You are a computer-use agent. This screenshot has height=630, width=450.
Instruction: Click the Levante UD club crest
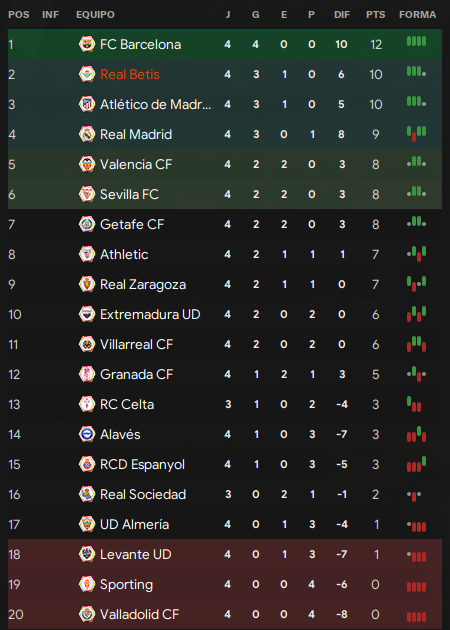click(x=87, y=554)
